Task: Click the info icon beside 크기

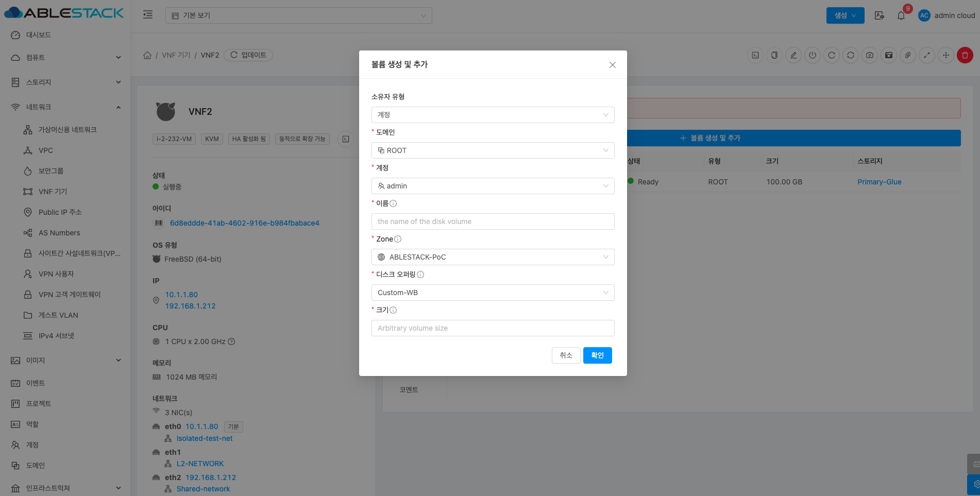Action: pyautogui.click(x=393, y=310)
